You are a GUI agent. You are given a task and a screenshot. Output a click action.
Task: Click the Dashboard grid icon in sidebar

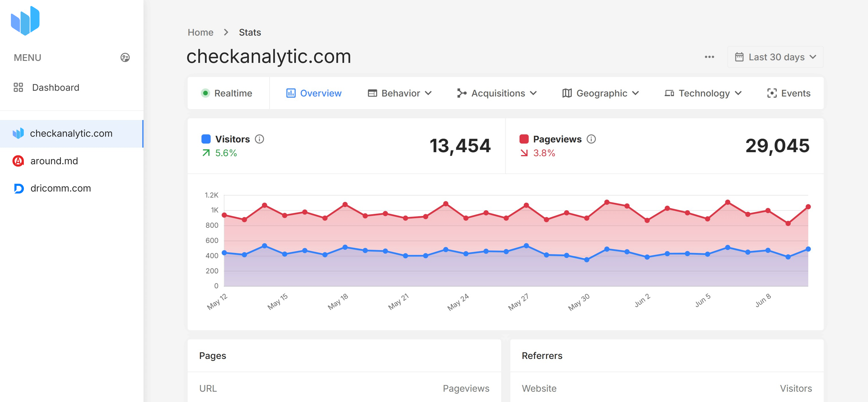pyautogui.click(x=19, y=87)
